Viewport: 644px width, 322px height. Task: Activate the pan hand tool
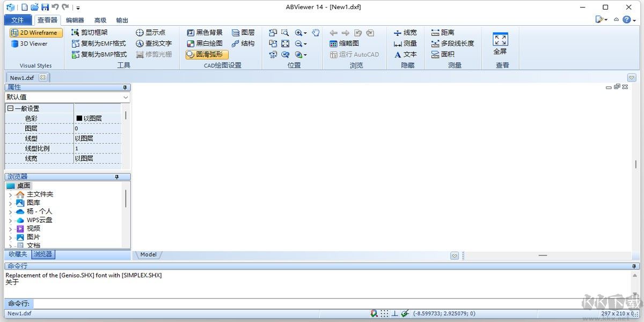coord(316,32)
